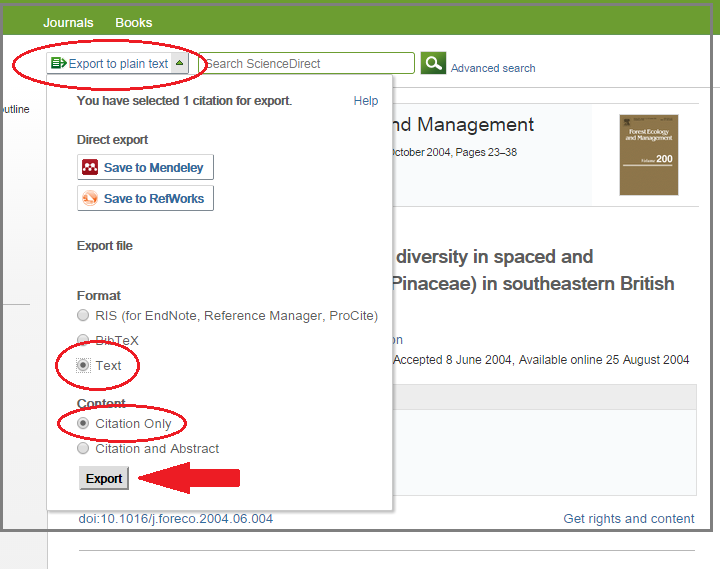Screen dimensions: 720x569
Task: Select the RIS format radio button
Action: (x=83, y=315)
